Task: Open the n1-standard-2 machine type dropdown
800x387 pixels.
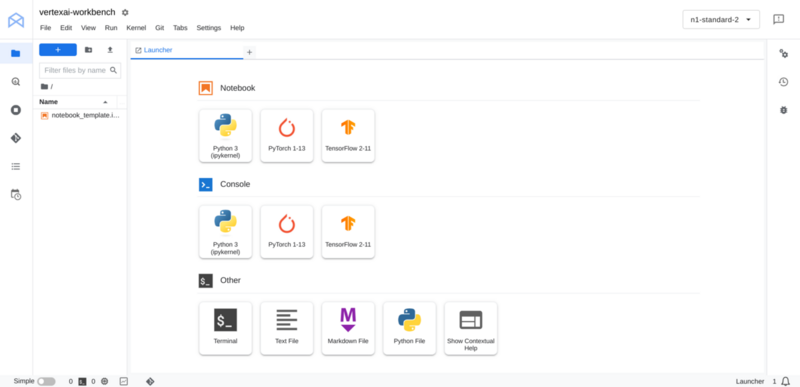Action: (721, 19)
